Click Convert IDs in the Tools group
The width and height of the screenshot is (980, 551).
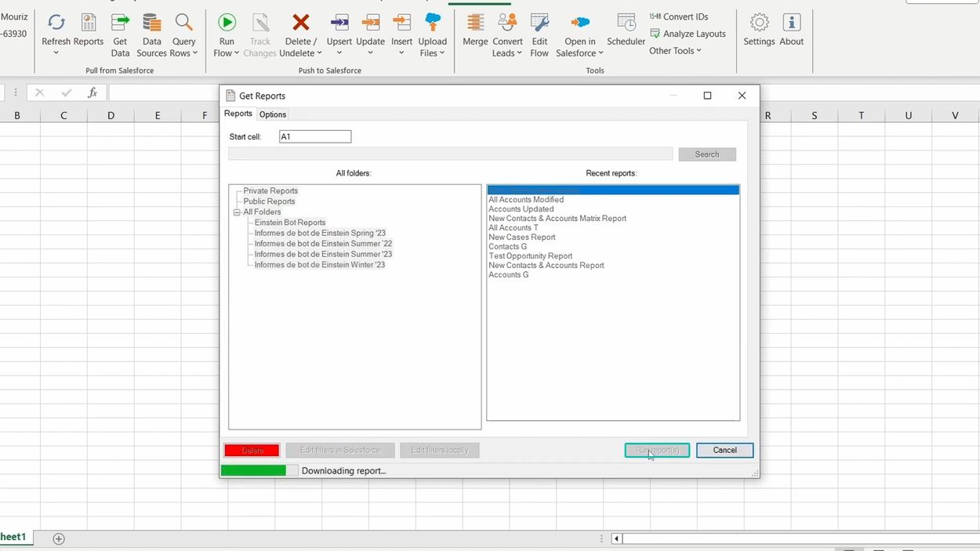[x=679, y=16]
